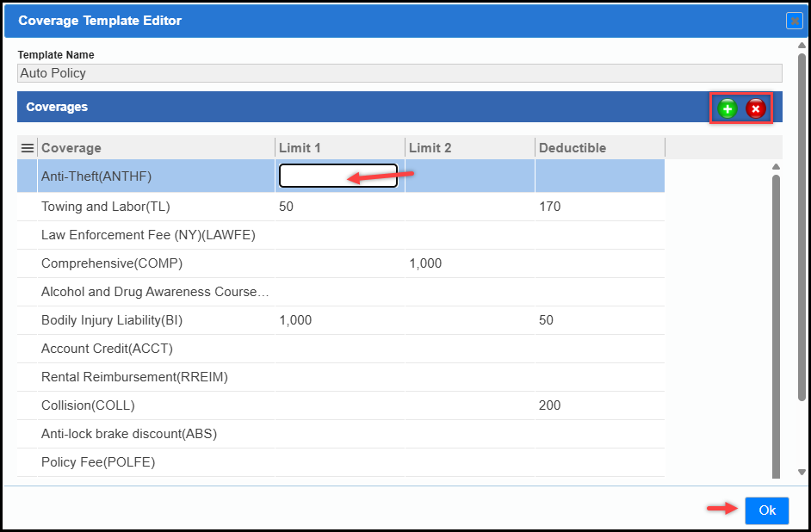Click the coverages grid scrollbar thumb
The image size is (811, 532).
776,325
